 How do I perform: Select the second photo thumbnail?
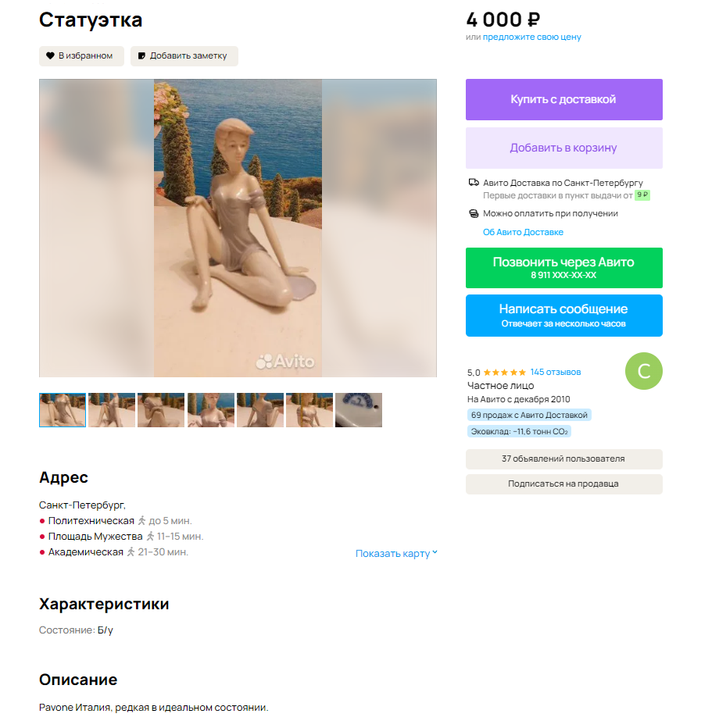click(x=112, y=410)
